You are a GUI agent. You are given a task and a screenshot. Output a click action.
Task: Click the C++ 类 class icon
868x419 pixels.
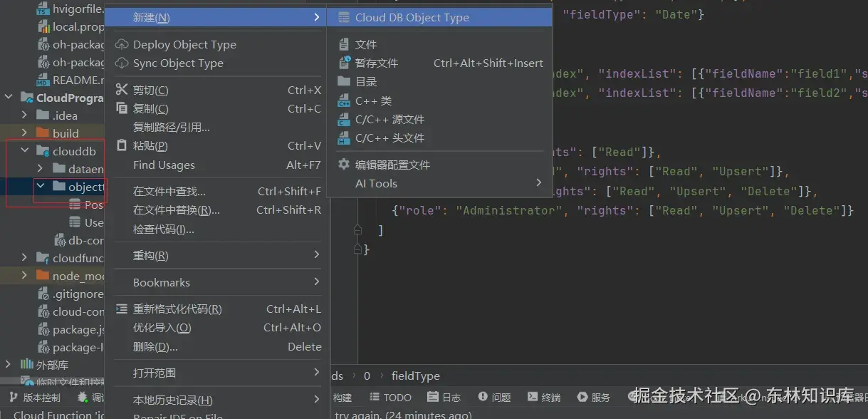tap(344, 100)
